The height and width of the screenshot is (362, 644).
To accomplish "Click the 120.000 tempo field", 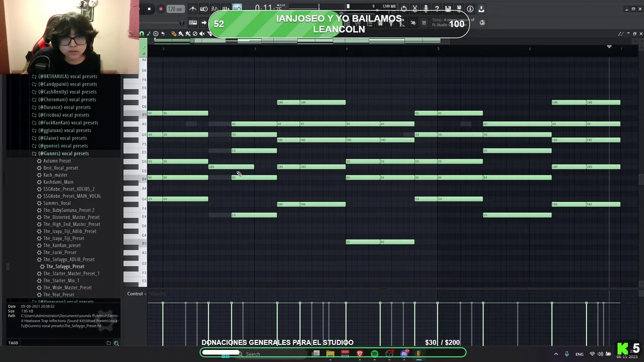I will coord(175,9).
